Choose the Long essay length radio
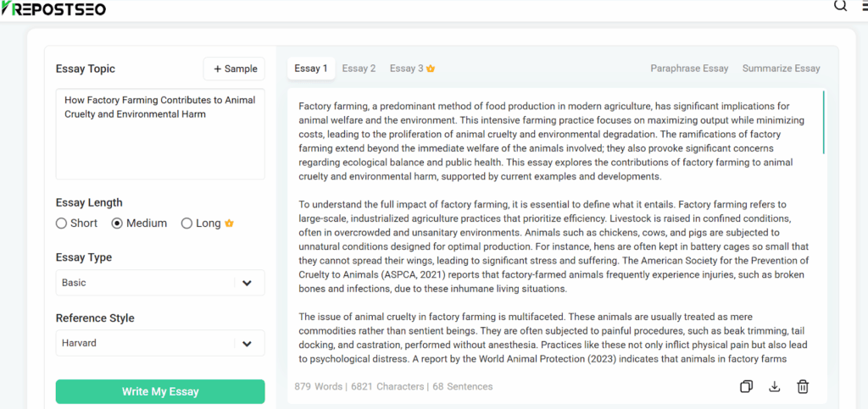The width and height of the screenshot is (868, 409). 186,224
